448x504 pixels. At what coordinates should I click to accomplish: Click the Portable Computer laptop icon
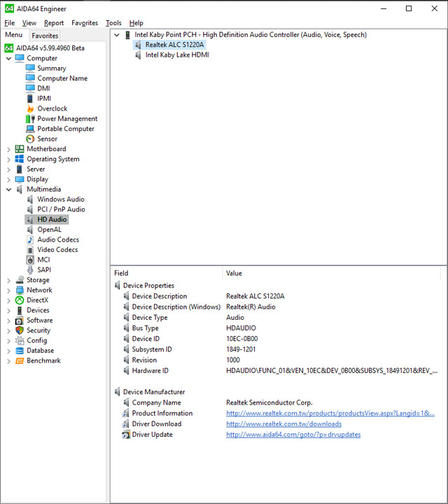coord(30,129)
